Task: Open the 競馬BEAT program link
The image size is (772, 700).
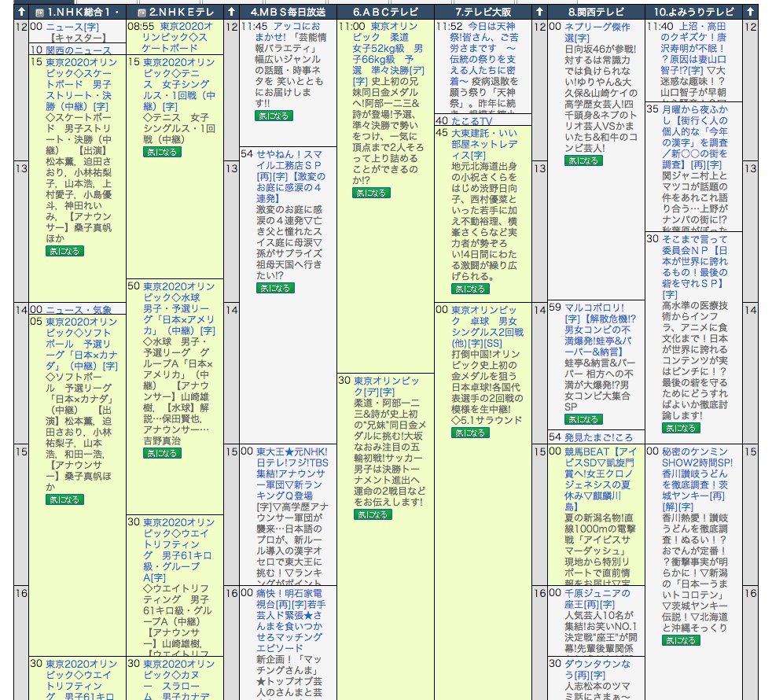Action: 600,479
